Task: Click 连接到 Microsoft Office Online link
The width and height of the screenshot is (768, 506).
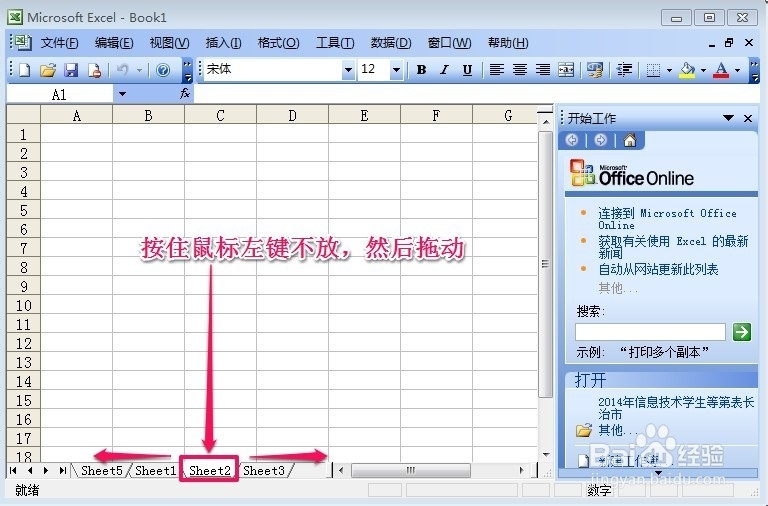Action: pyautogui.click(x=667, y=219)
